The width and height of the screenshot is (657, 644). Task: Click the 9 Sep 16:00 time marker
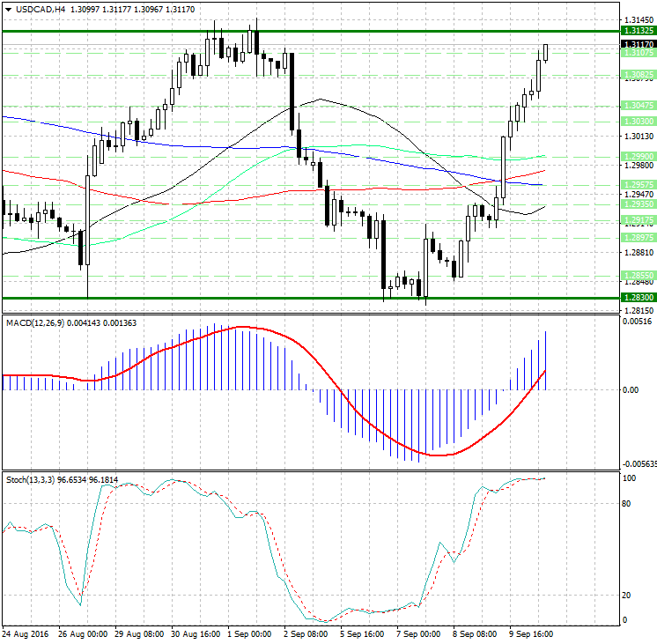[532, 633]
